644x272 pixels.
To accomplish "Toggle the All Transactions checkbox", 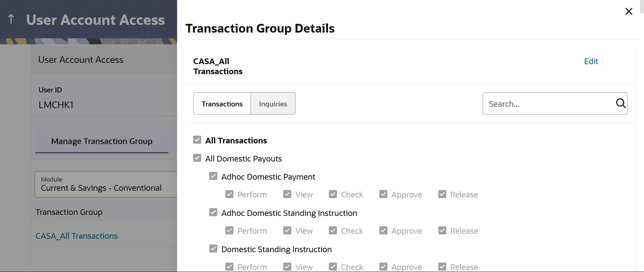I will (x=197, y=140).
